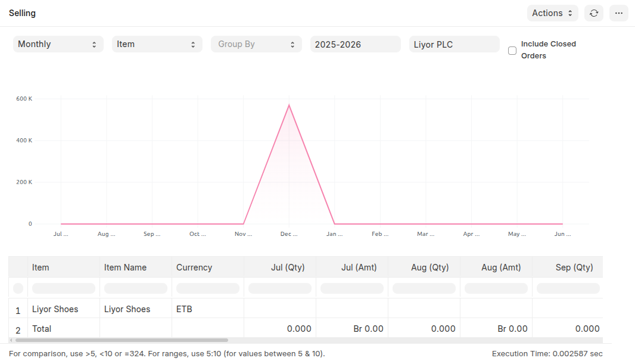Open the three-dots more options menu
635x364 pixels.
pyautogui.click(x=619, y=13)
